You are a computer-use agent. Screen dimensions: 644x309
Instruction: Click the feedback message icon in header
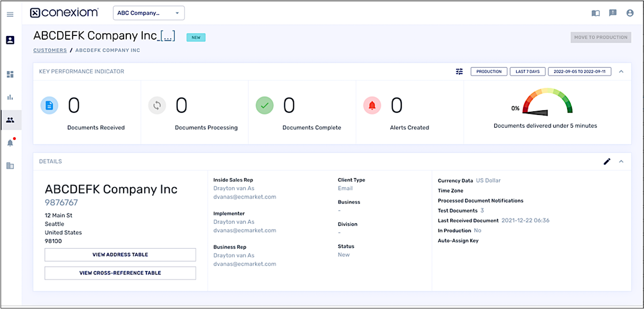click(x=613, y=13)
